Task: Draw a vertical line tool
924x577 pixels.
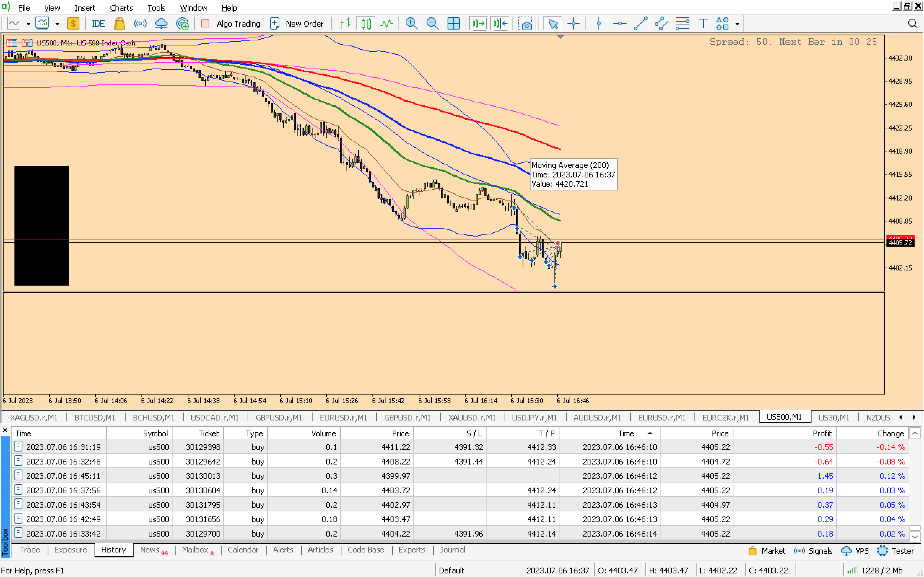Action: click(x=598, y=24)
